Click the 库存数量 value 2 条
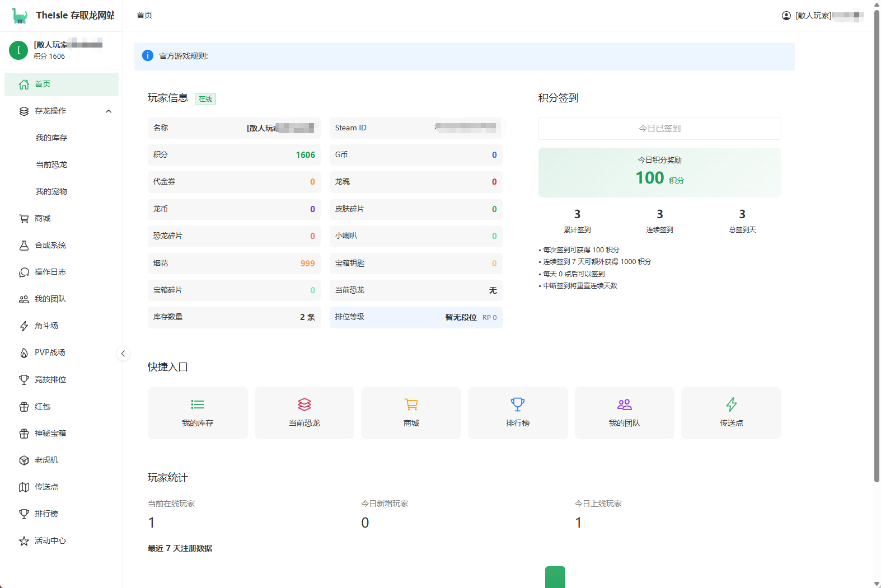The image size is (881, 588). (x=307, y=317)
